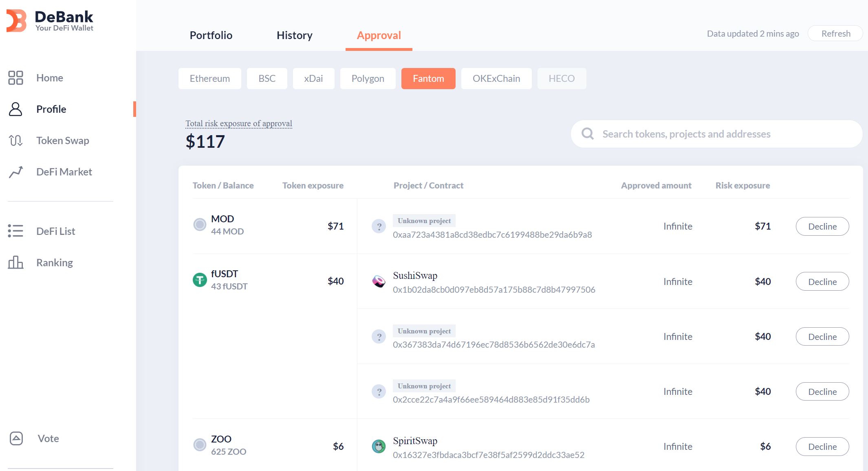Open the Total risk exposure of approval link
Image resolution: width=868 pixels, height=471 pixels.
(238, 123)
